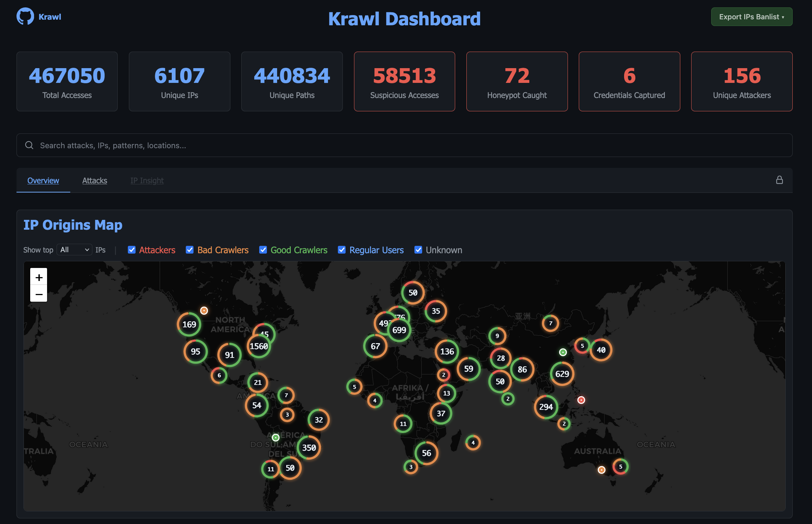Viewport: 812px width, 524px height.
Task: Disable the Attackers map filter
Action: [x=132, y=250]
